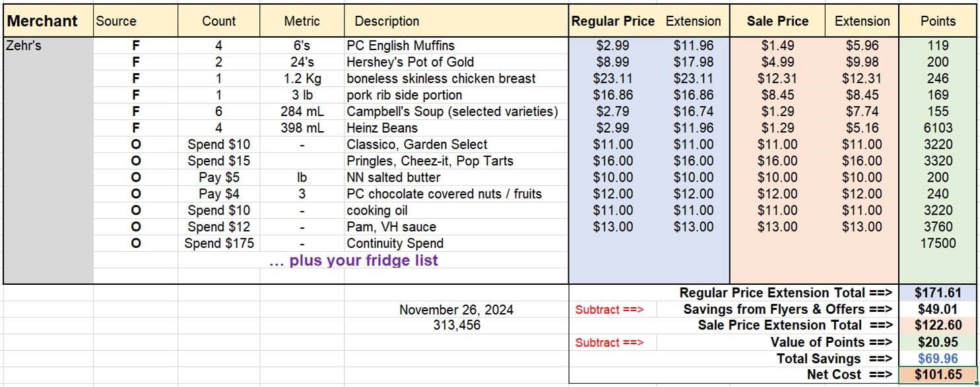Select the November 26, 2024 date cell
980x387 pixels.
(x=456, y=309)
